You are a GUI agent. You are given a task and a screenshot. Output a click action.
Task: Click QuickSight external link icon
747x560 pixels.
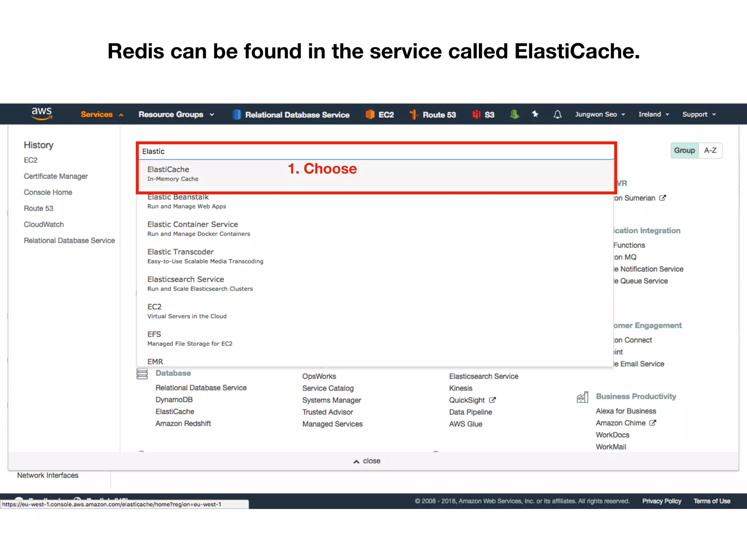(x=492, y=400)
